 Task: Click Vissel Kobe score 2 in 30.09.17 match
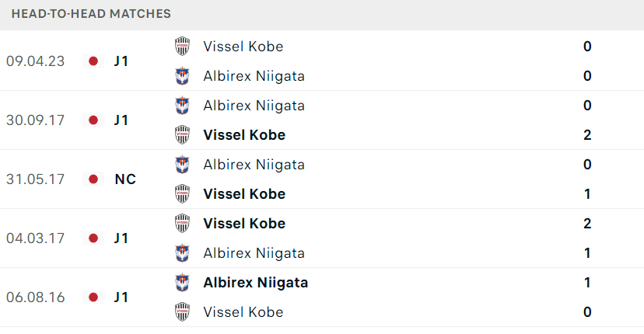tap(587, 135)
